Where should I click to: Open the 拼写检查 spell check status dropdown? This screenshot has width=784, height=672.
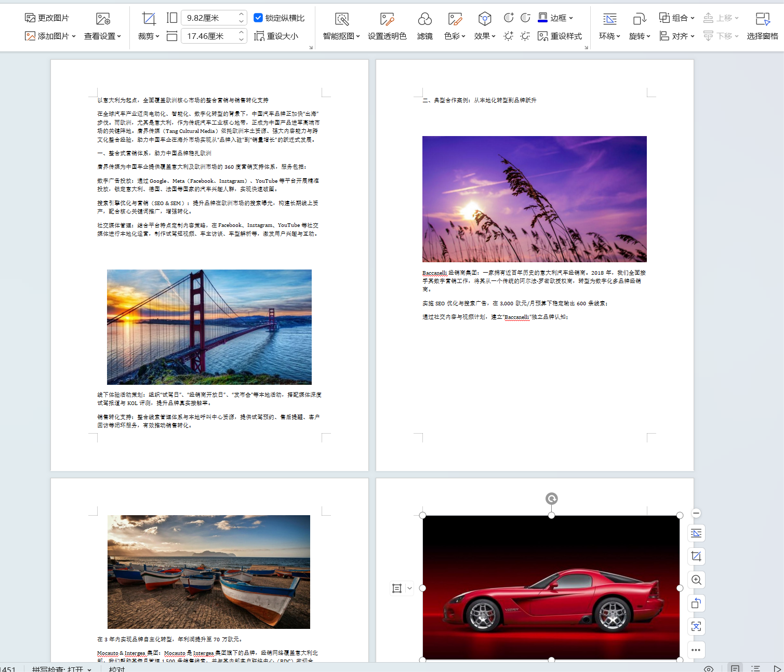tap(61, 669)
